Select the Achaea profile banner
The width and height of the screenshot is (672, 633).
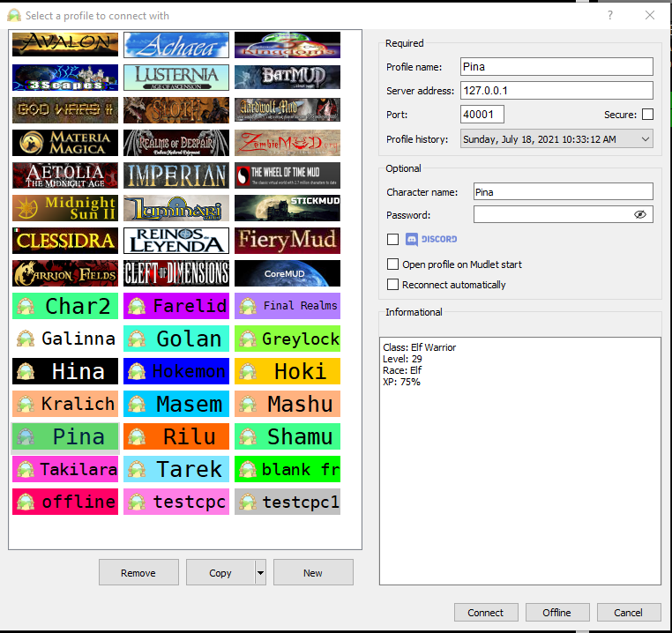point(176,44)
